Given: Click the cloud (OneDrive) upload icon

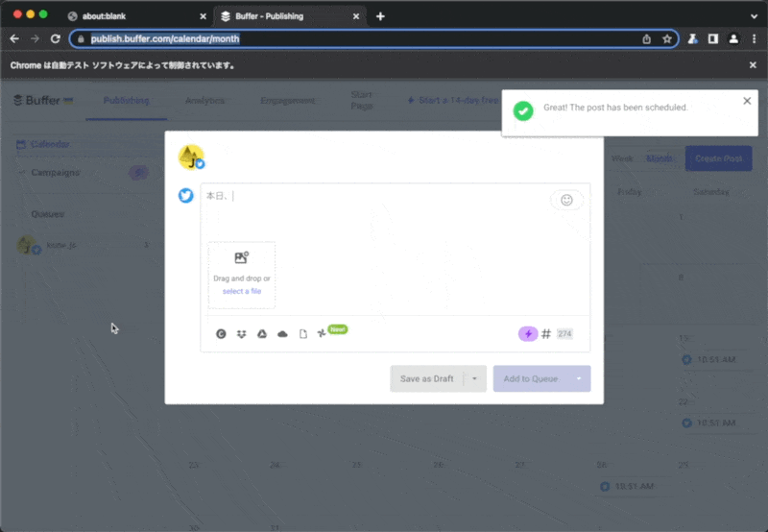Looking at the screenshot, I should click(282, 334).
